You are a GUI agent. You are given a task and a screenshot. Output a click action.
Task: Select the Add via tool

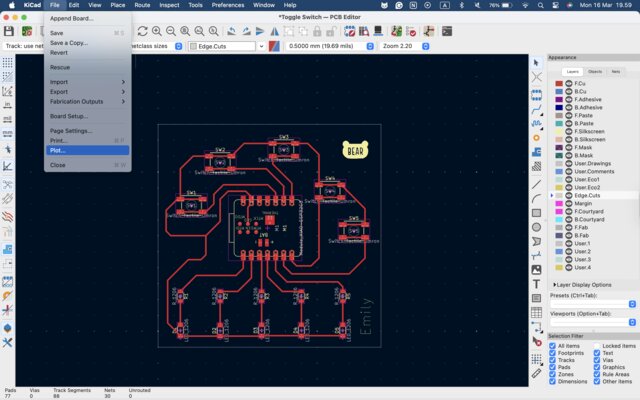click(536, 138)
